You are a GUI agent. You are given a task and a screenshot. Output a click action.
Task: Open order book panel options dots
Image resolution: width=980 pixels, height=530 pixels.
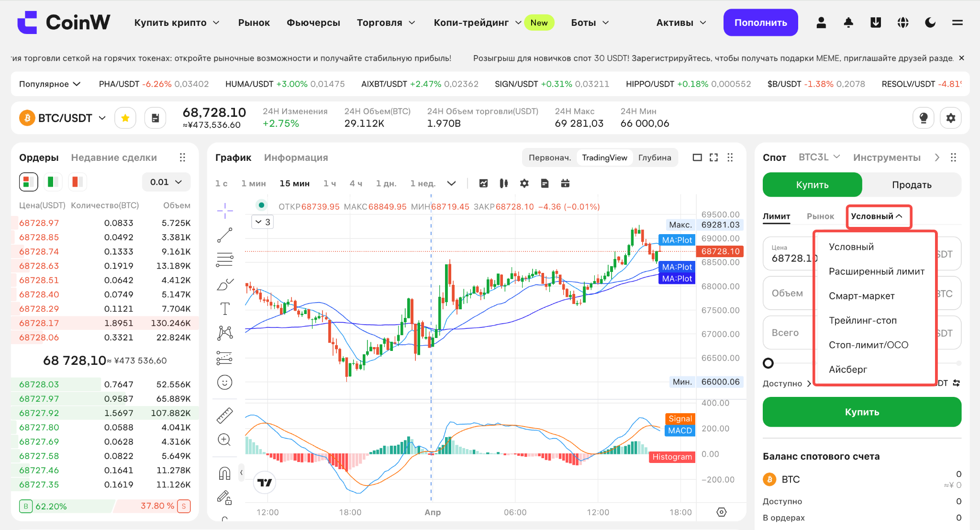pos(182,158)
